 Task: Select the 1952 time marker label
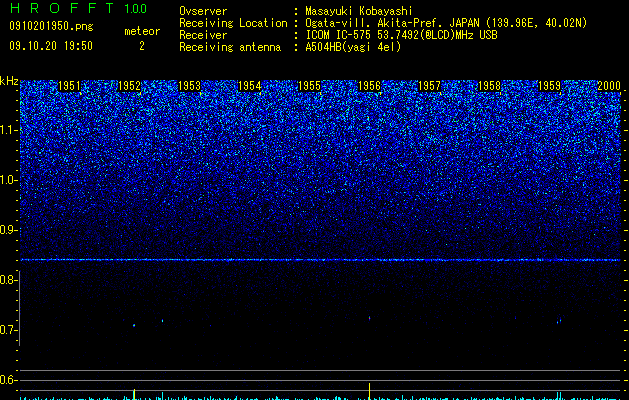click(130, 86)
